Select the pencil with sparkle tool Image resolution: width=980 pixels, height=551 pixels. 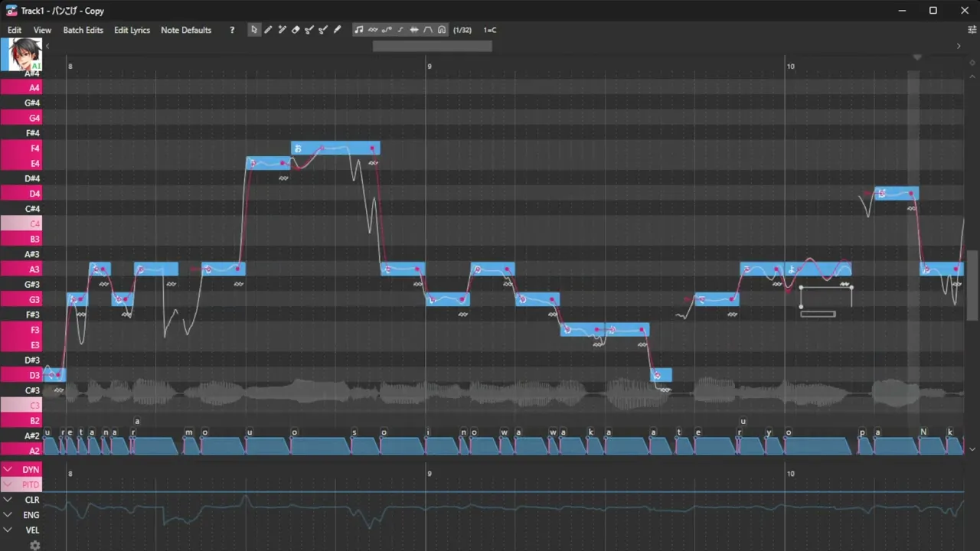pos(282,30)
